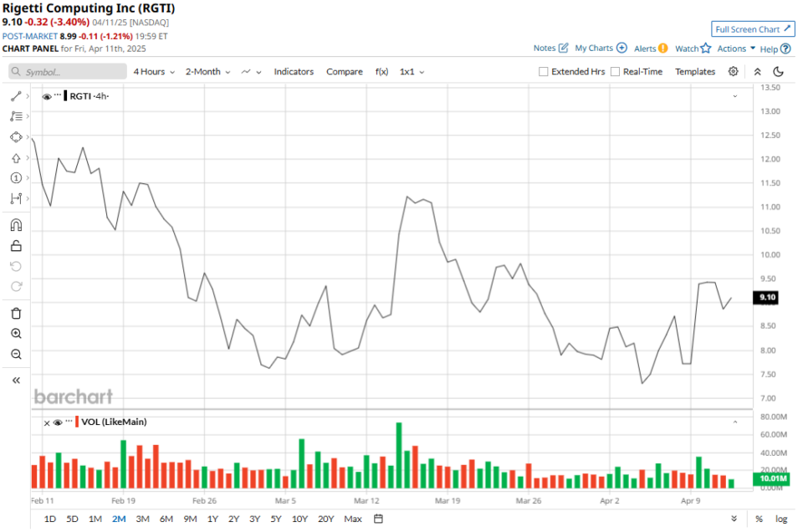Tick the Real-Time checkbox
This screenshot has width=803, height=532.
coord(616,72)
